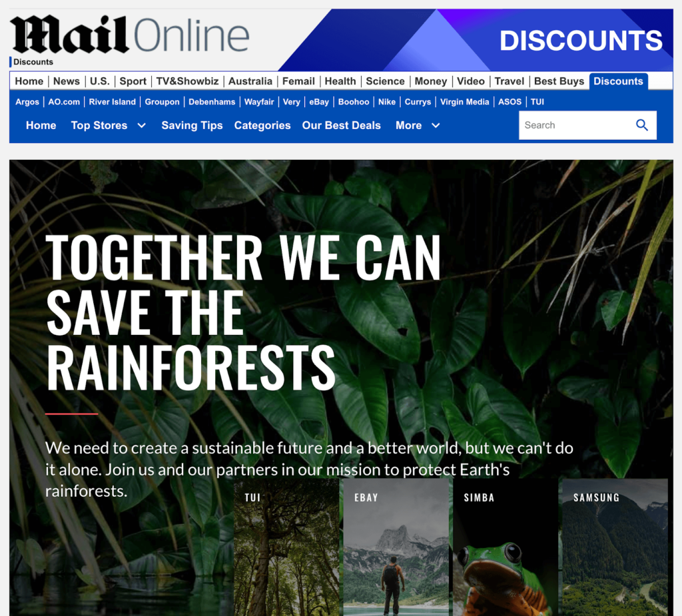Open the Femail section
682x616 pixels.
click(x=298, y=81)
